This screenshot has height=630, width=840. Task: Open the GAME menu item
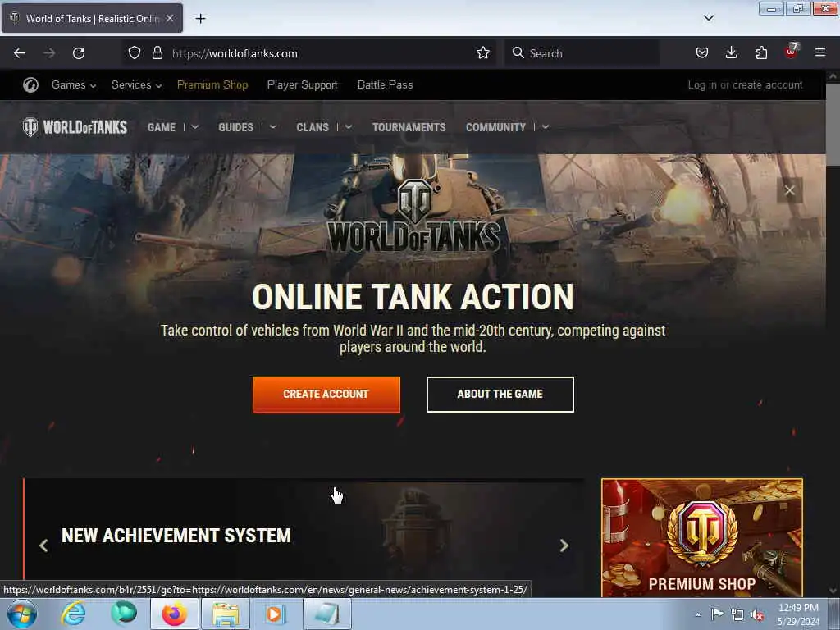tap(162, 127)
